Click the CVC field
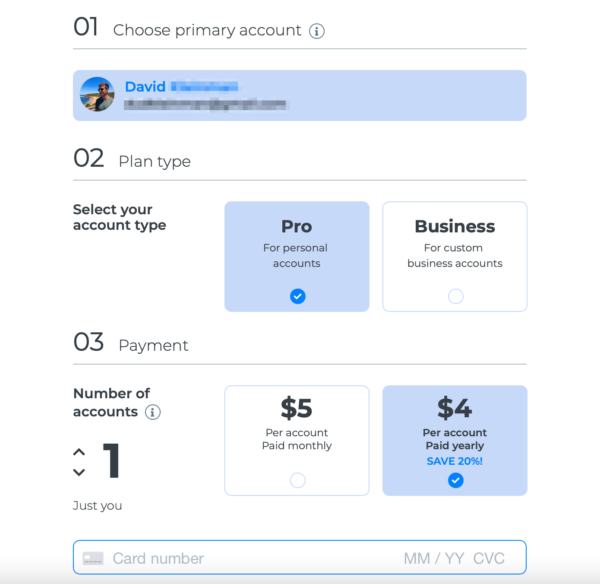 pyautogui.click(x=489, y=558)
